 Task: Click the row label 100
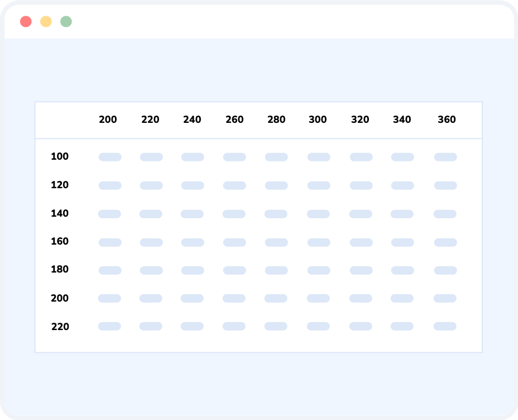pyautogui.click(x=60, y=156)
